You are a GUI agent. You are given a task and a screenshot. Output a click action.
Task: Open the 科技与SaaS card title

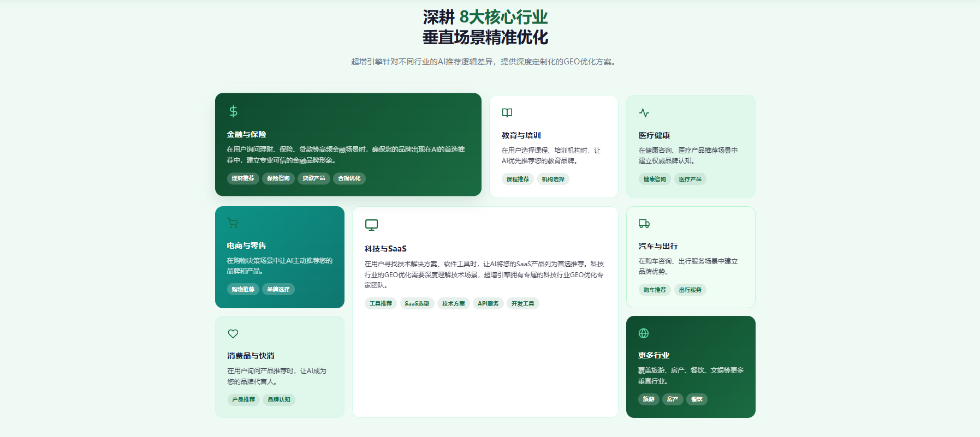pyautogui.click(x=385, y=248)
